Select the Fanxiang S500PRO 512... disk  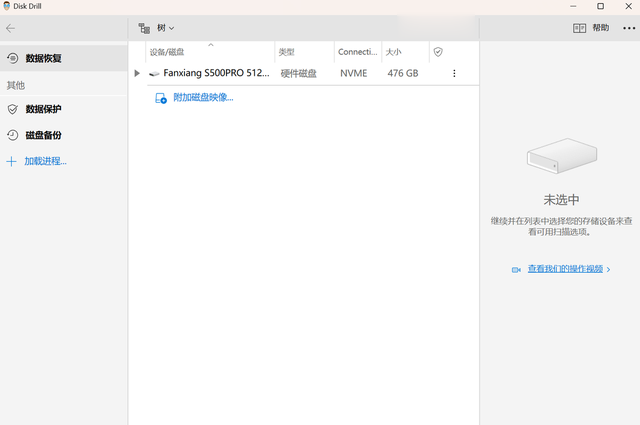pyautogui.click(x=216, y=73)
